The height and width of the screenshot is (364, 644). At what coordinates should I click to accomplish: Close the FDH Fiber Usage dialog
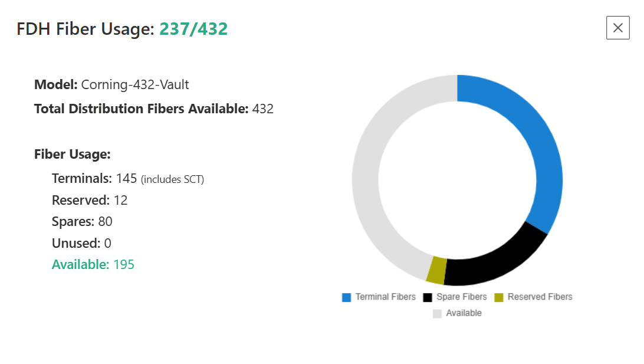(617, 28)
